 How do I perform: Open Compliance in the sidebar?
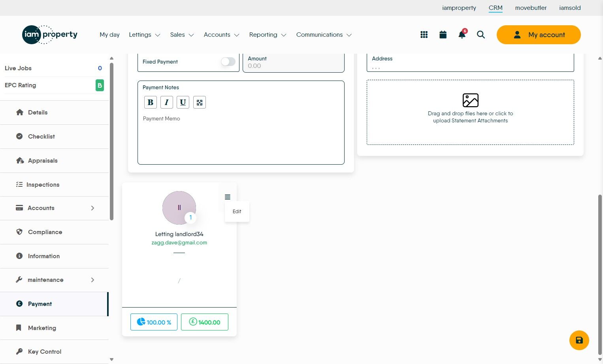(54, 232)
